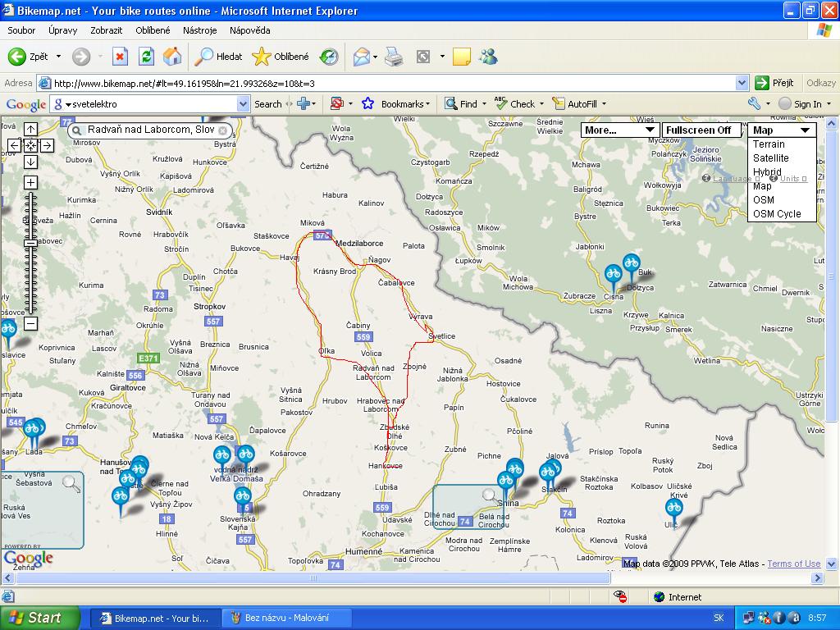Zoom in with the map plus button

[x=30, y=182]
